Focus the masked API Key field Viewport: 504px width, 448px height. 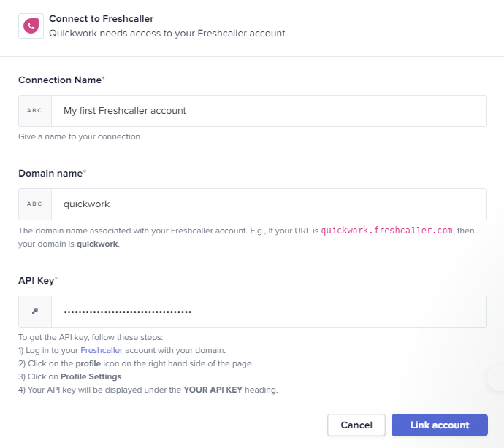pos(269,312)
